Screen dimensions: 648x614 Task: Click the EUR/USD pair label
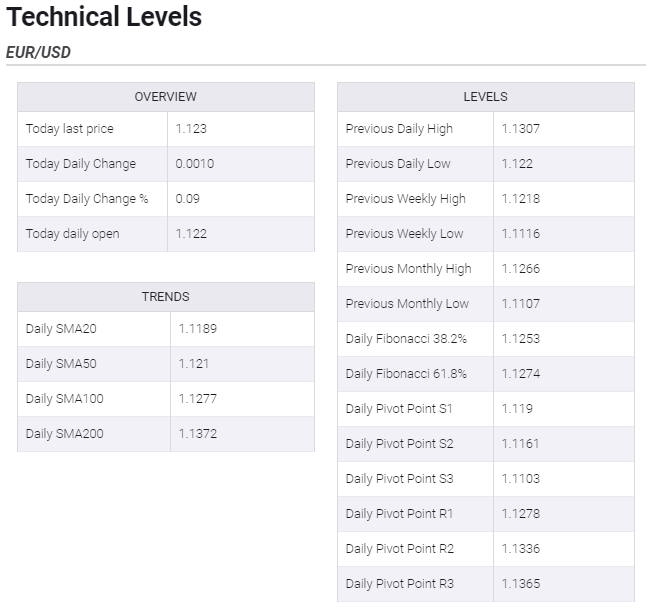[x=38, y=52]
